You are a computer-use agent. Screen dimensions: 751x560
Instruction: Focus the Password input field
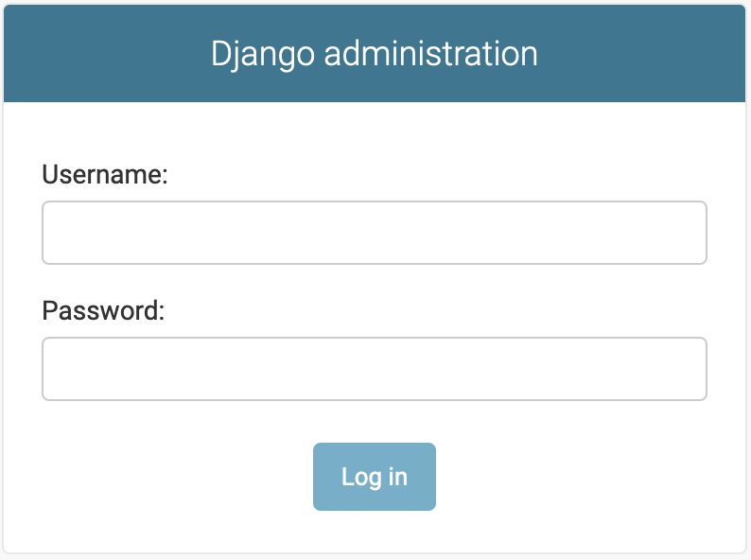tap(374, 369)
